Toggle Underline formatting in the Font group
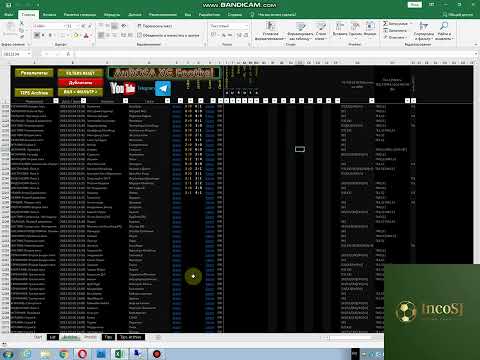Screen dimensions: 480x360 coord(50,35)
